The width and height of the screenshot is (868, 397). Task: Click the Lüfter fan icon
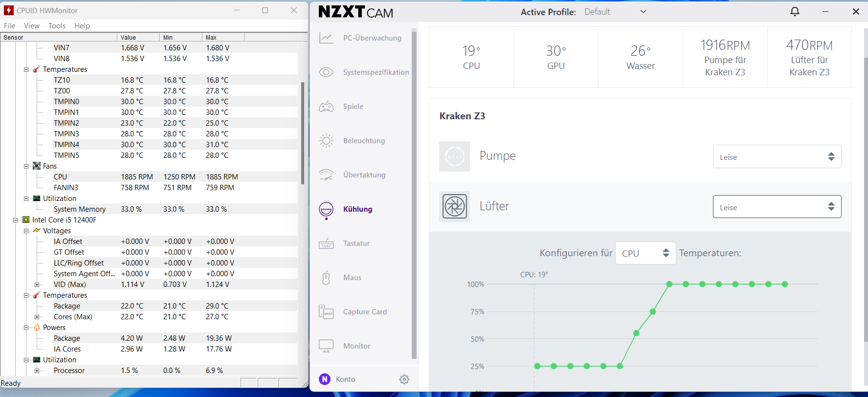click(454, 206)
